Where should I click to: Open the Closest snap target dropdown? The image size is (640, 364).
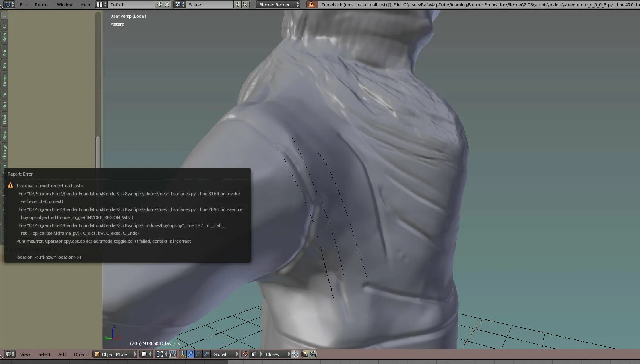(277, 354)
